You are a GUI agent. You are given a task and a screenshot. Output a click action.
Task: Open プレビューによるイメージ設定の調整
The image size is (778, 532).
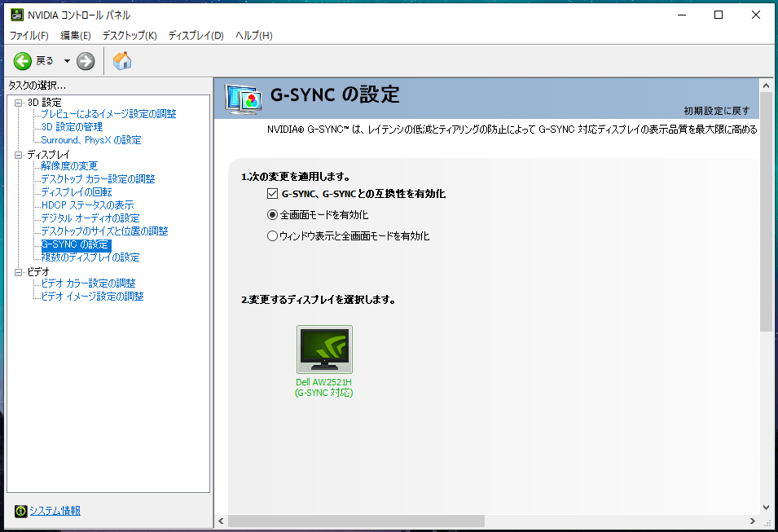tap(108, 113)
